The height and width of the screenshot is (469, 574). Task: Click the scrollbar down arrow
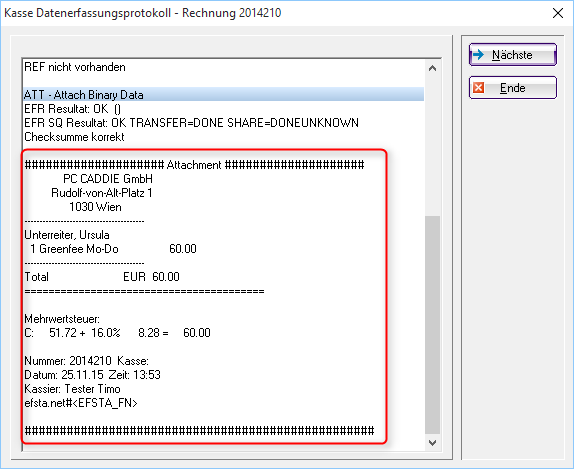coord(432,443)
